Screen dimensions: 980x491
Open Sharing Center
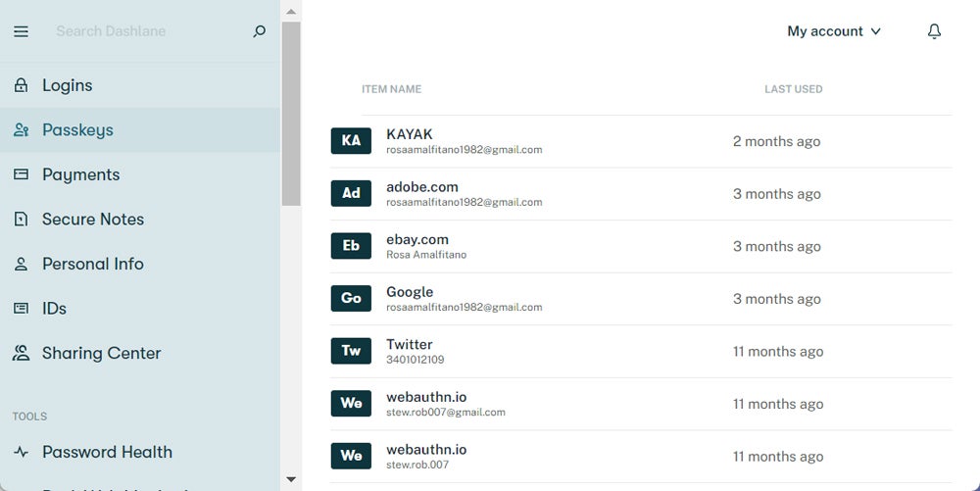pyautogui.click(x=101, y=353)
